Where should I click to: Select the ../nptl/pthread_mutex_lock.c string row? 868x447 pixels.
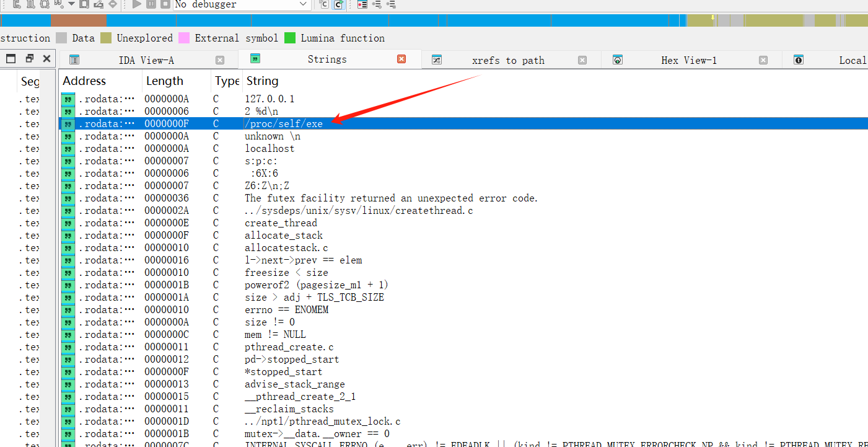pyautogui.click(x=463, y=422)
